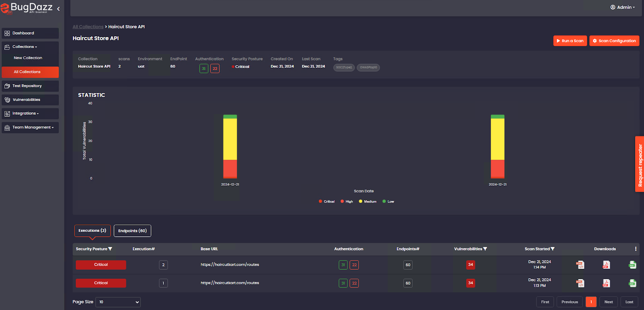Click the OWASPtop10 tag
This screenshot has width=644, height=310.
coord(368,68)
